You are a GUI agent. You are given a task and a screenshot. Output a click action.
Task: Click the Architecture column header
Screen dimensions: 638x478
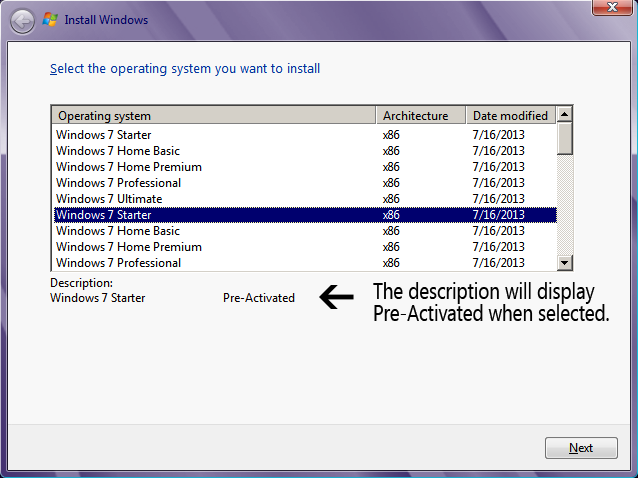(x=420, y=116)
